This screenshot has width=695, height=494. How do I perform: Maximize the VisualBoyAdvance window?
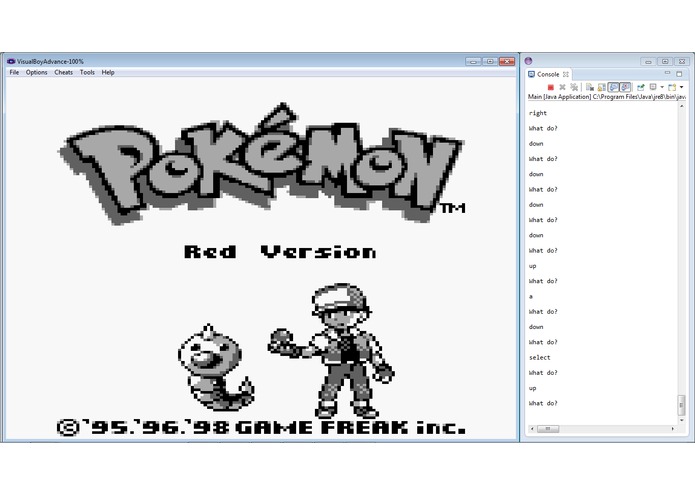[490, 62]
